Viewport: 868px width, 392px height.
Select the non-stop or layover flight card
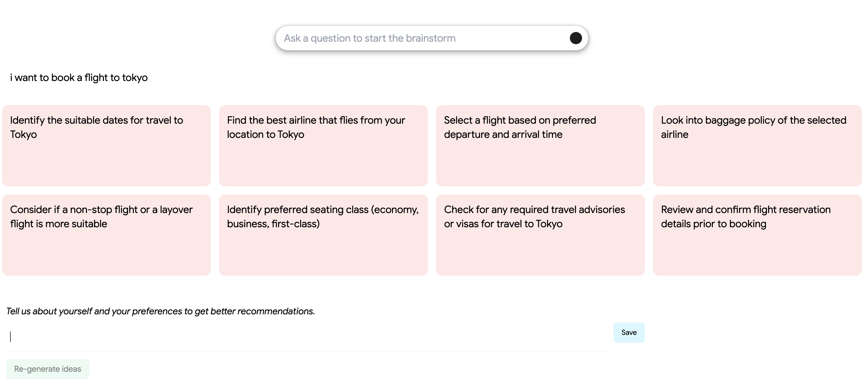click(106, 235)
